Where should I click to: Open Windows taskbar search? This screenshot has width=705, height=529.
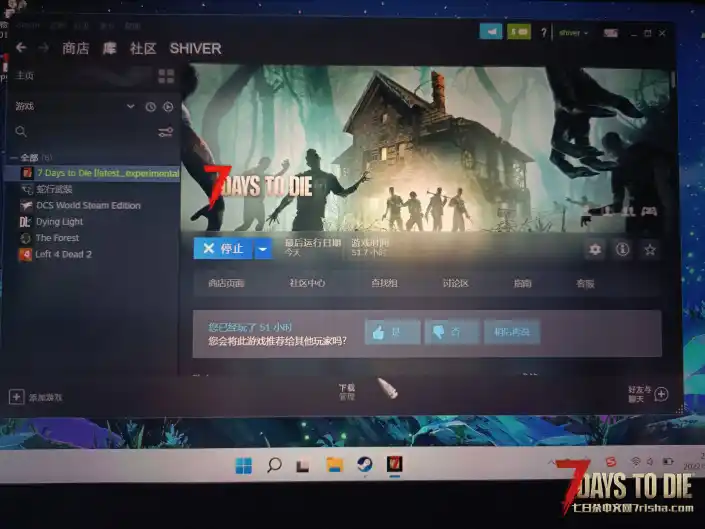(274, 465)
